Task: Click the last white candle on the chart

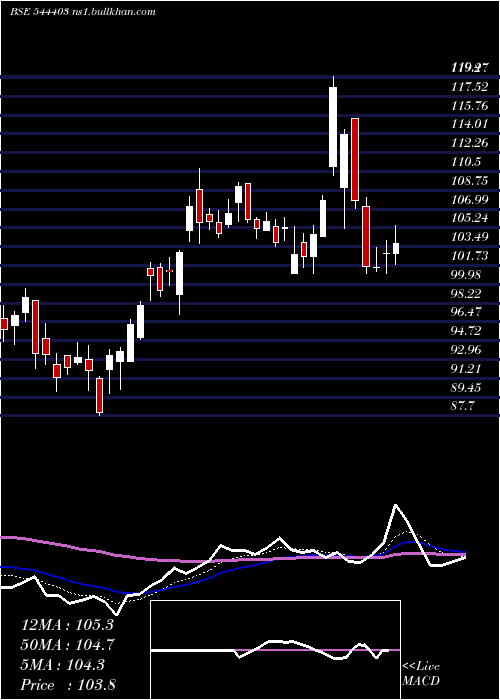Action: point(396,248)
